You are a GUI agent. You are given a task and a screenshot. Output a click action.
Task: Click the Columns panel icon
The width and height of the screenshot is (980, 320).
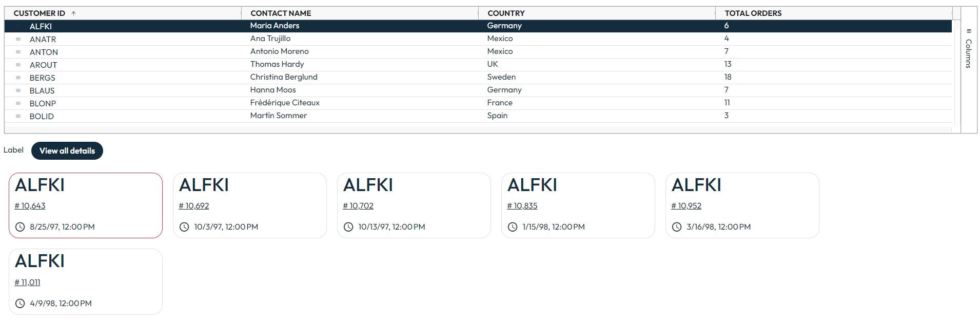(x=969, y=31)
